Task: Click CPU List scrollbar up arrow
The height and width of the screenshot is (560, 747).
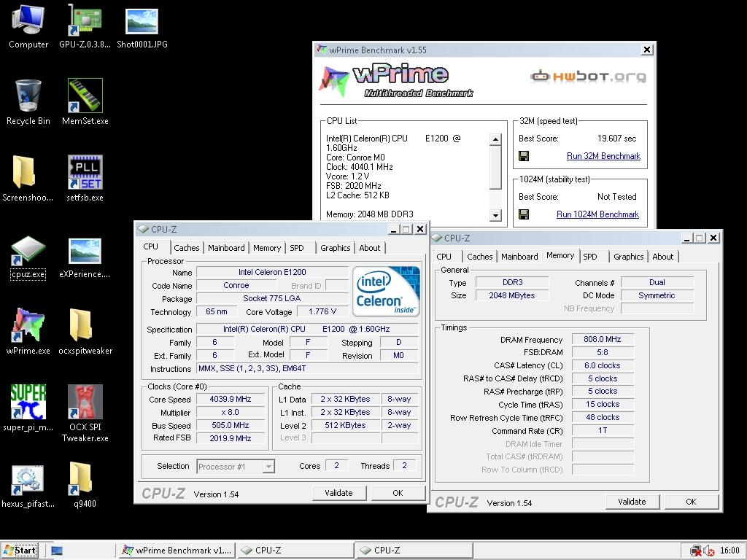Action: pos(495,139)
